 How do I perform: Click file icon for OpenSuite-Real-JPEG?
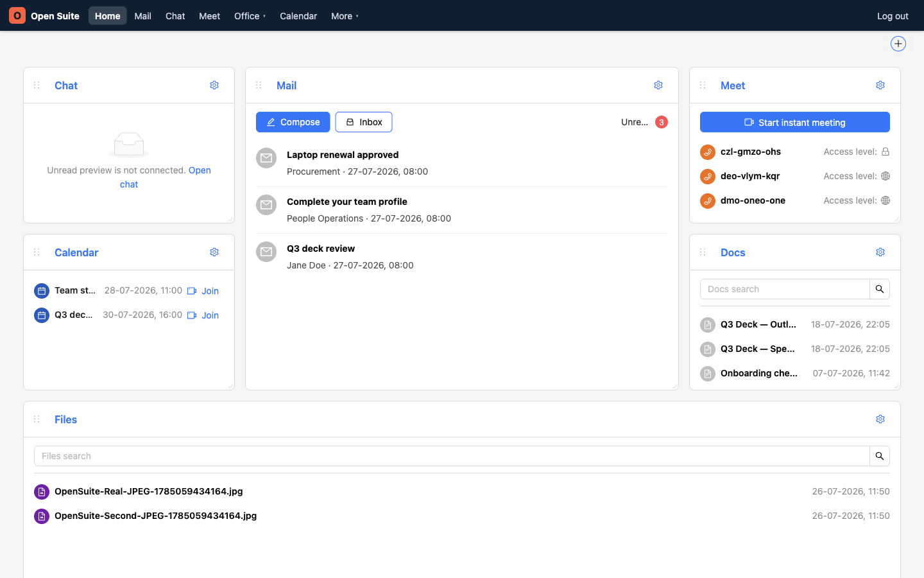[42, 492]
